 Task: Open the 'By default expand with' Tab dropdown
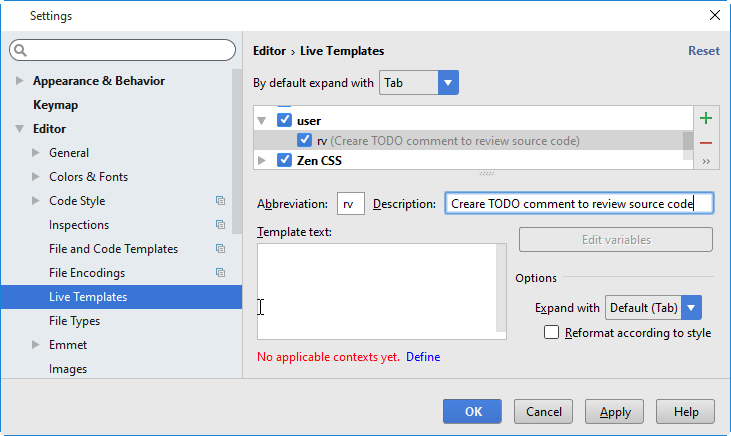[447, 83]
